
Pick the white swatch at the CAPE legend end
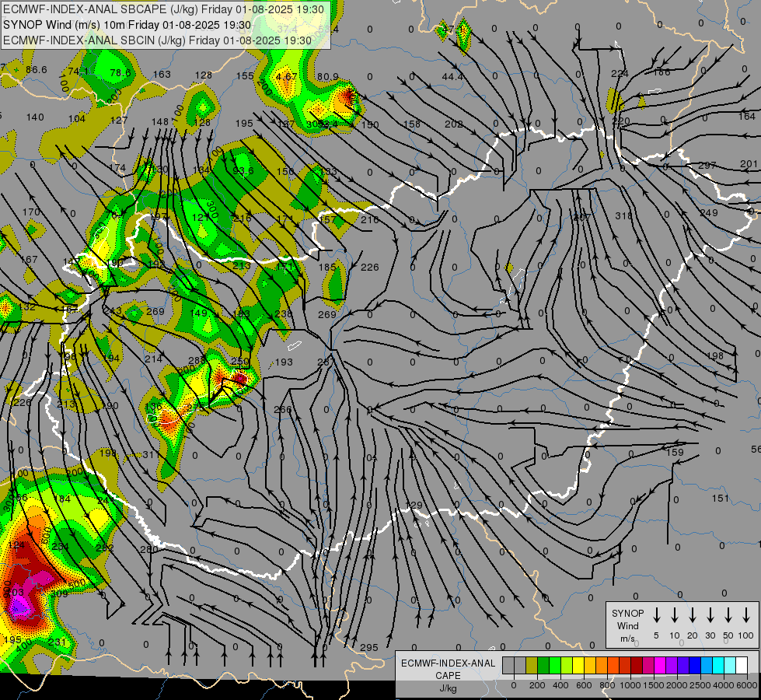point(741,666)
